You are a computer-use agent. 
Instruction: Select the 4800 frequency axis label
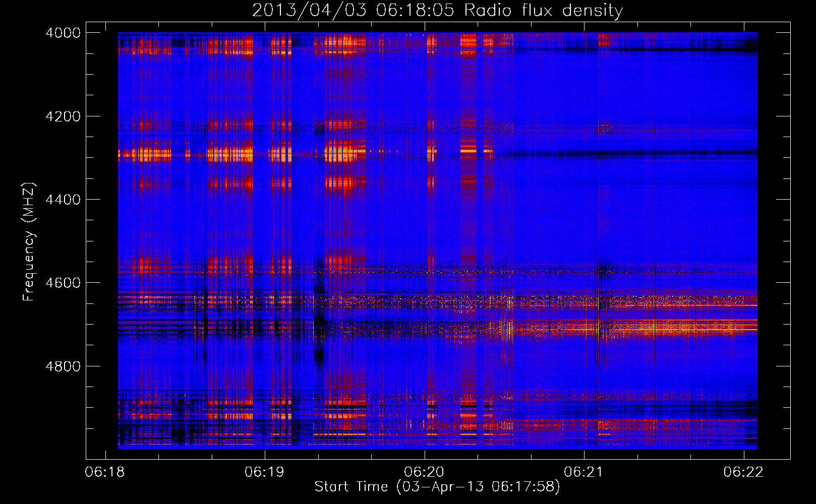click(x=63, y=366)
